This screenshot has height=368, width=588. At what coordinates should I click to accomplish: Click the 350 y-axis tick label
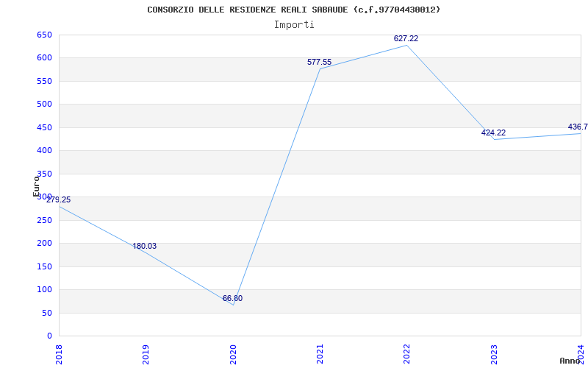[x=44, y=174]
